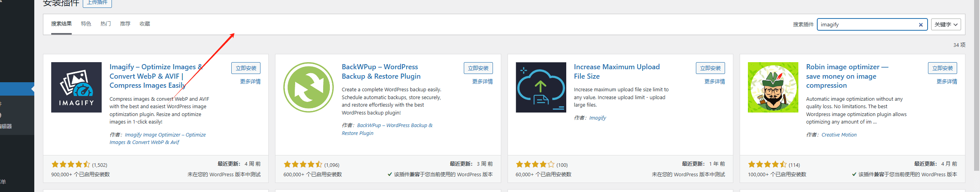Open the Increase Maximum Upload File Size title
Viewport: 980px width, 192px height.
[617, 72]
